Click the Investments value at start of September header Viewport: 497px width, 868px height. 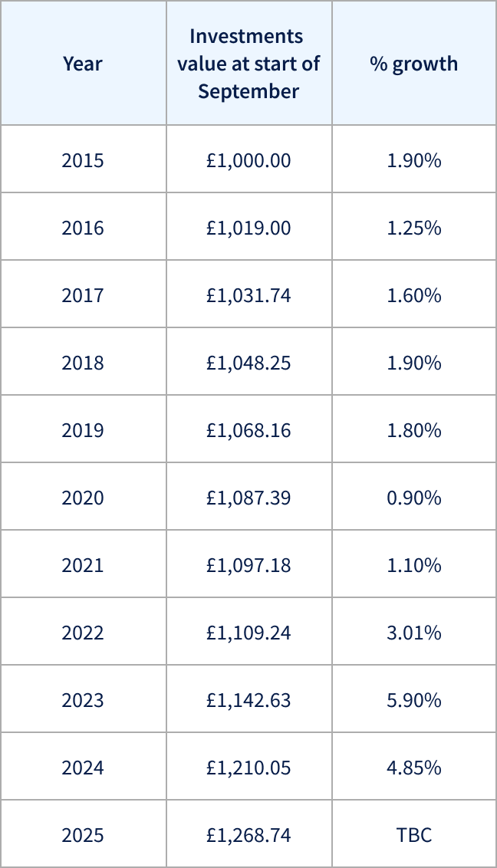coord(248,64)
